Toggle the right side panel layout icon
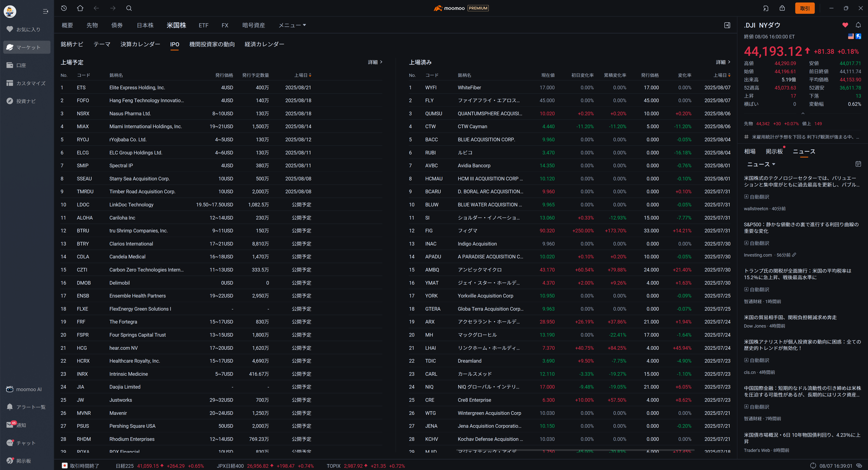This screenshot has height=470, width=868. click(x=727, y=25)
